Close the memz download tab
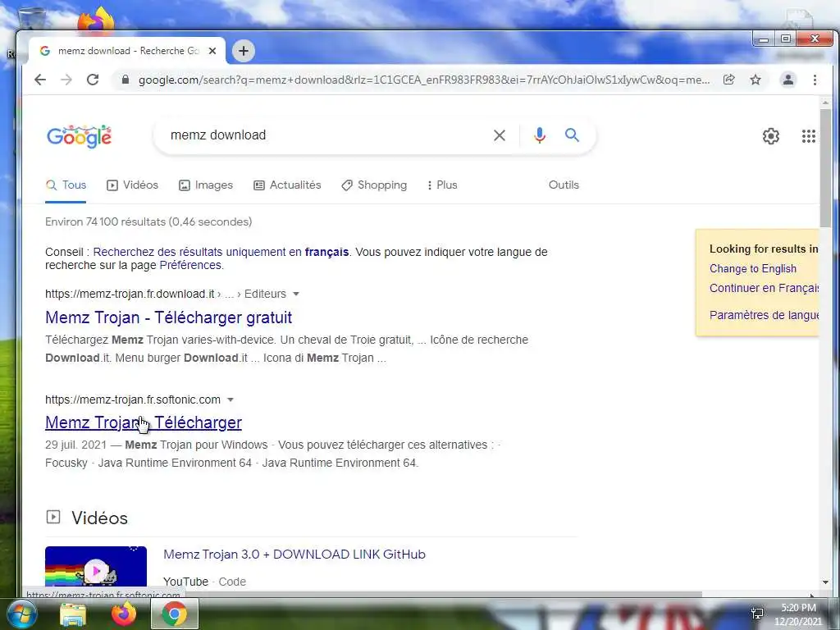Screen dimensions: 840x630 212,51
